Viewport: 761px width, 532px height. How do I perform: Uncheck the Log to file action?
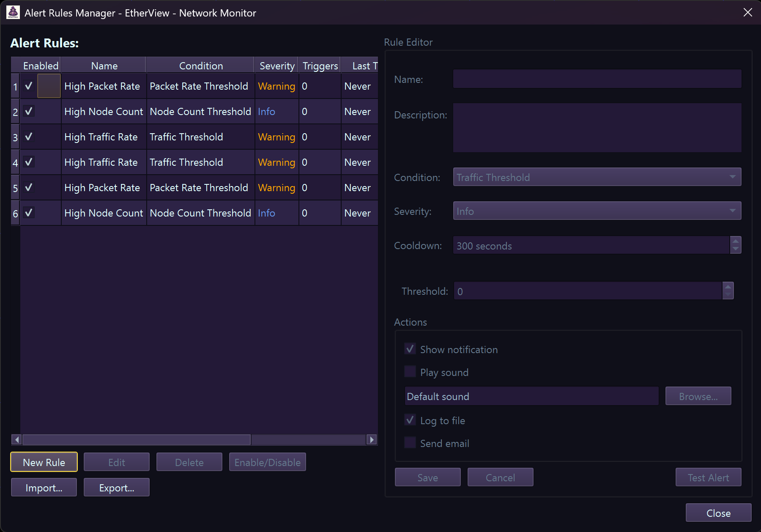pos(410,420)
